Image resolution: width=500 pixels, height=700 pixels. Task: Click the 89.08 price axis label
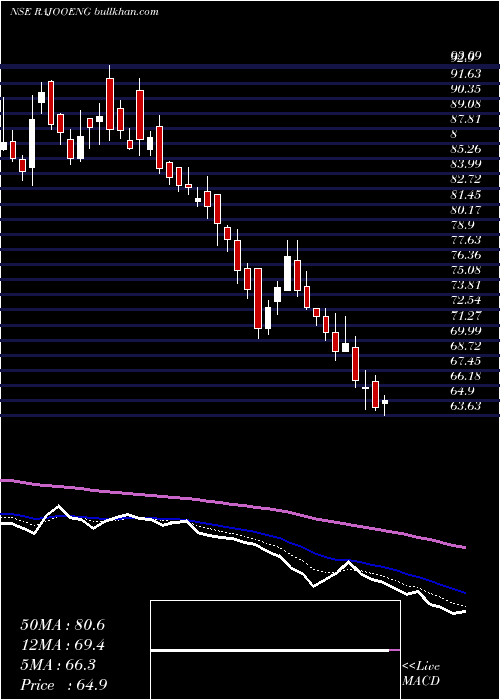pyautogui.click(x=465, y=104)
